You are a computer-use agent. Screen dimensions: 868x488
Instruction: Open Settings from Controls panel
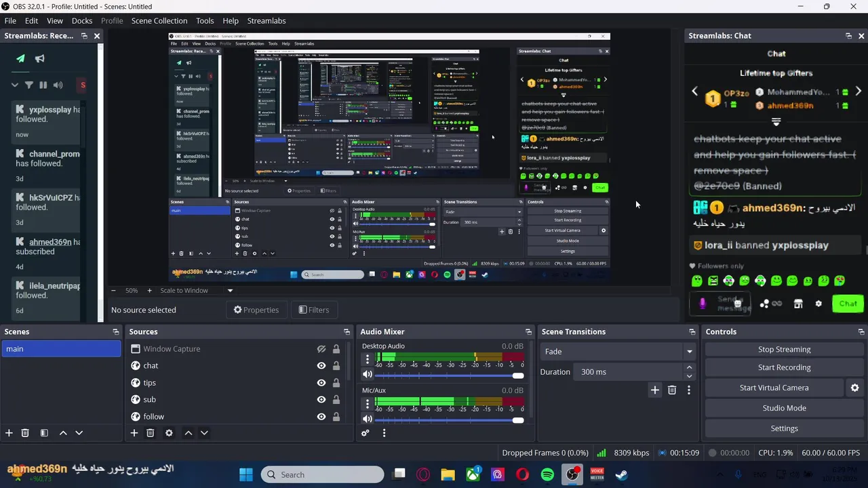click(x=784, y=428)
